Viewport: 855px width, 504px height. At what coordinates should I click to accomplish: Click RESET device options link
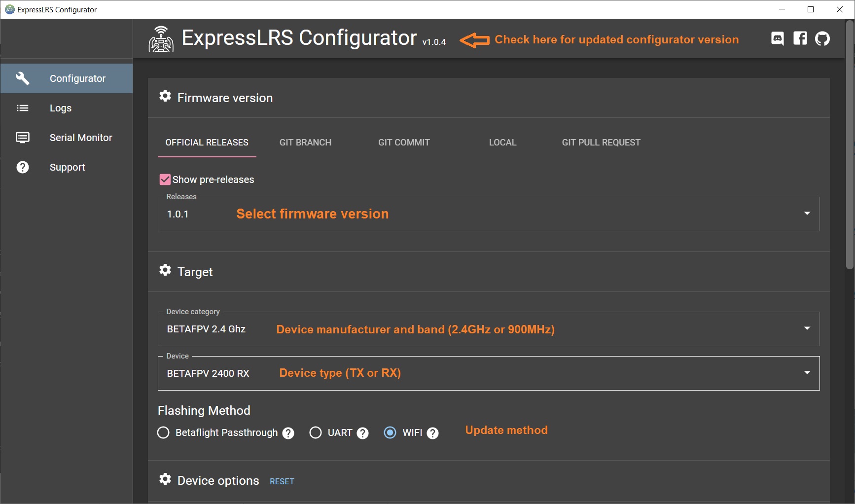coord(282,481)
